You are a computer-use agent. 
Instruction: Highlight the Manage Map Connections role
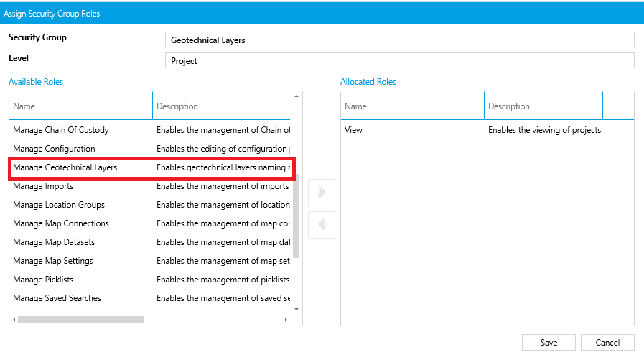[61, 223]
